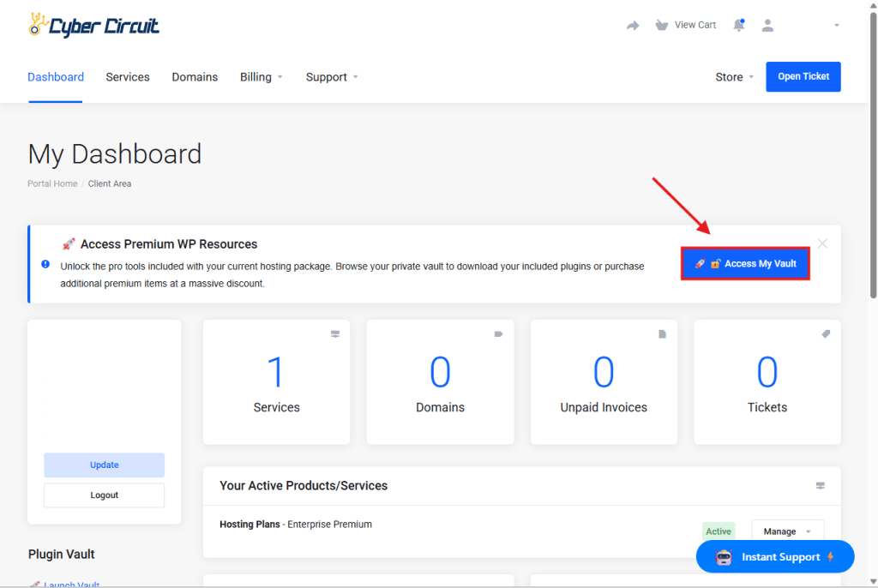The width and height of the screenshot is (878, 588).
Task: Expand the Billing menu
Action: pos(261,77)
